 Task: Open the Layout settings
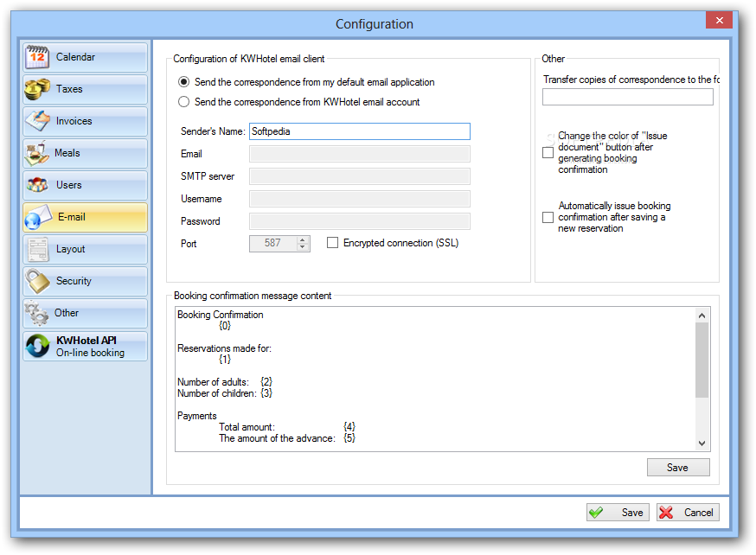click(x=85, y=249)
